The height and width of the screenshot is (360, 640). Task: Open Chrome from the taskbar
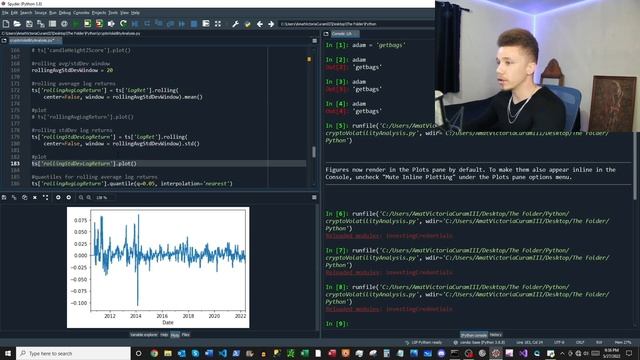point(154,353)
